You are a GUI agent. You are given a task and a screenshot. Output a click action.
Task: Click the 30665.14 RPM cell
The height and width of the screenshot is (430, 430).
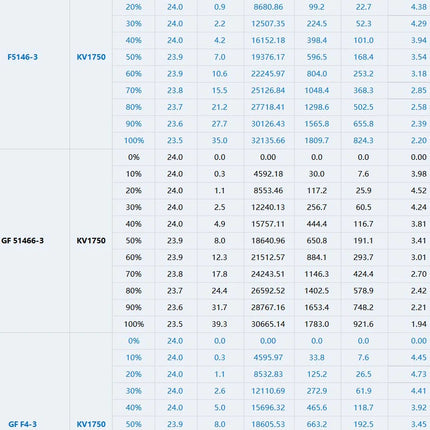[268, 324]
